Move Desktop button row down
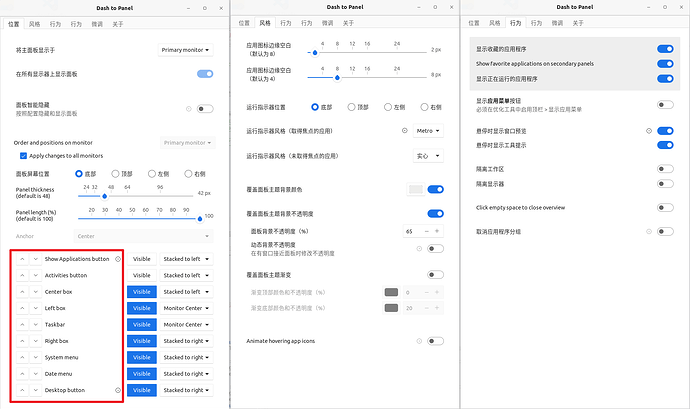690x409 pixels. 36,390
